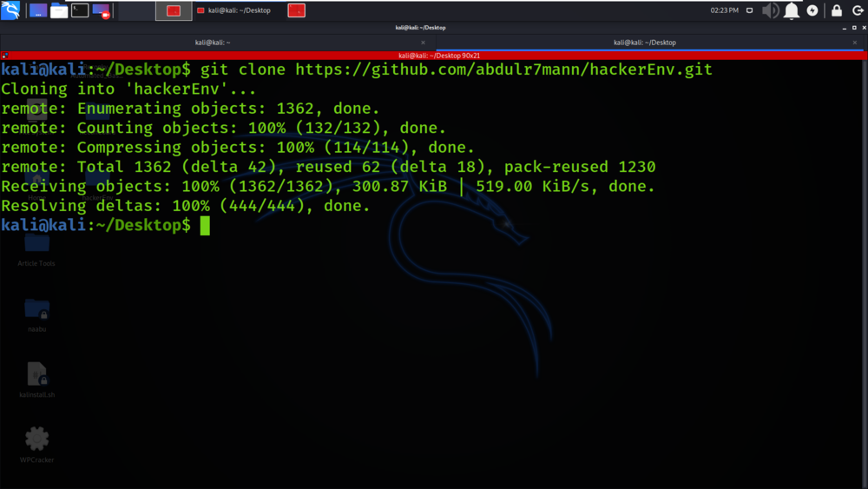The width and height of the screenshot is (868, 489).
Task: Click the display tray icon beside the clock
Action: coord(750,10)
